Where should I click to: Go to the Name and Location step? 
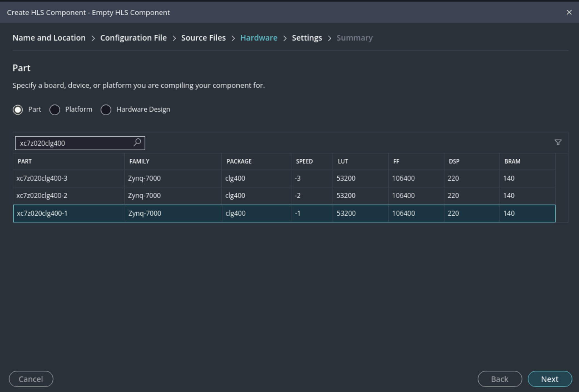(49, 38)
